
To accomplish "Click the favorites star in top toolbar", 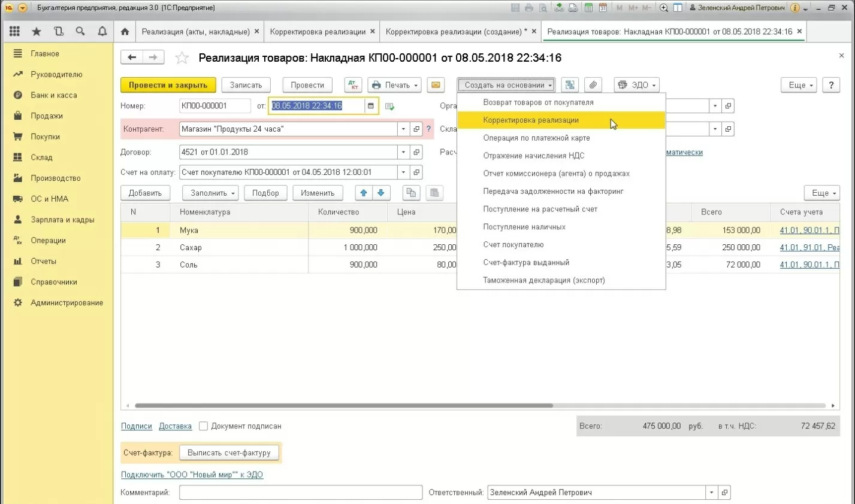I will coord(37,32).
